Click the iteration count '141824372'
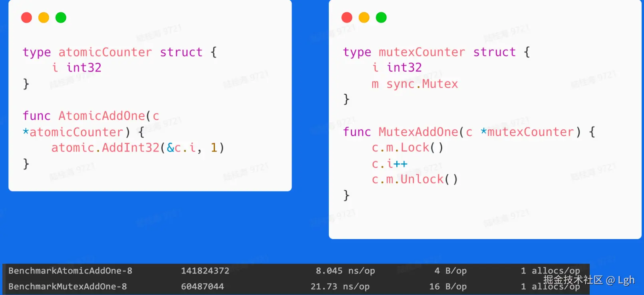644x295 pixels. (x=205, y=271)
